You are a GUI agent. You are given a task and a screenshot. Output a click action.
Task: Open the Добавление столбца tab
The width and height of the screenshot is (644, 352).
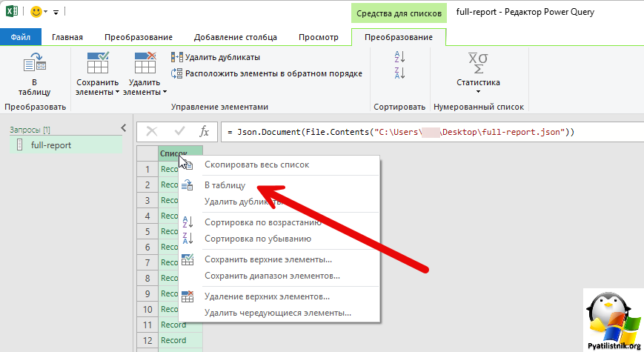tap(236, 37)
